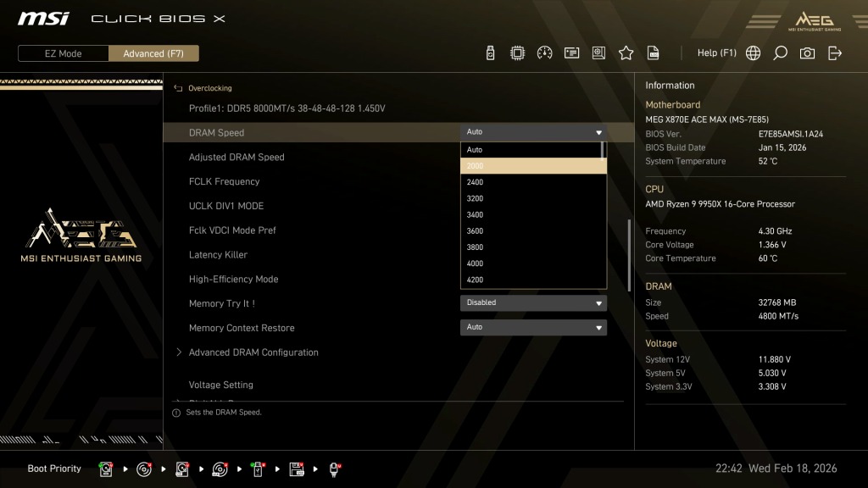868x488 pixels.
Task: Select the Profile1 DDR5 8000MT/s row
Action: (287, 108)
